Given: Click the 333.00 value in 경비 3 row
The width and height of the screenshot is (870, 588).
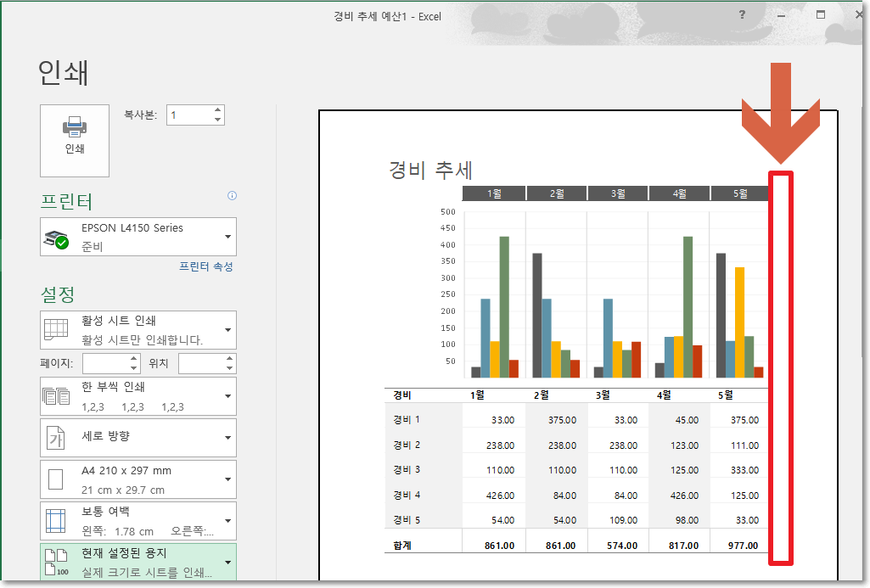Looking at the screenshot, I should click(x=744, y=470).
